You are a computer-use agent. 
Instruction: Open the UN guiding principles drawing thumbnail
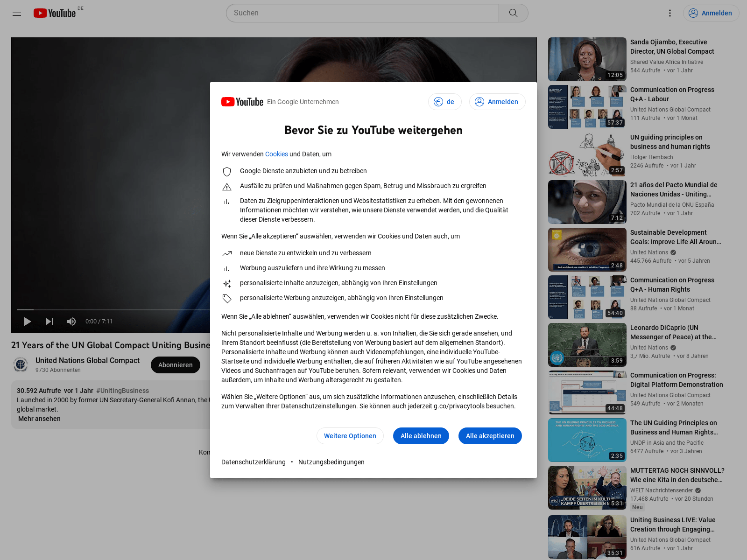pos(587,154)
